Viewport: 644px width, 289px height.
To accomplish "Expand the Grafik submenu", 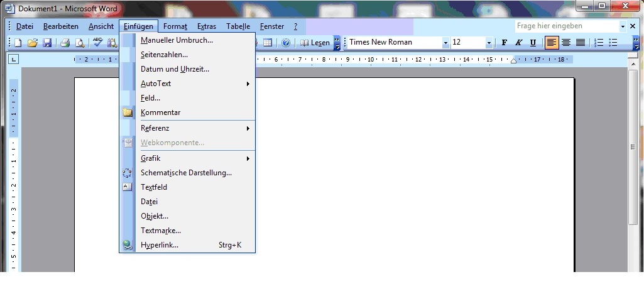I will [x=187, y=158].
